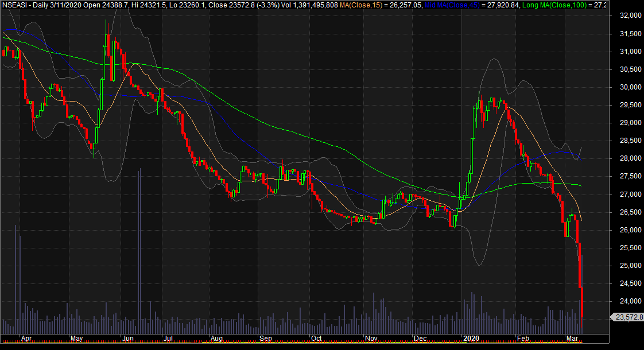Screen dimensions: 644x350
Task: Select the Nov marker on the time axis
Action: 371,339
